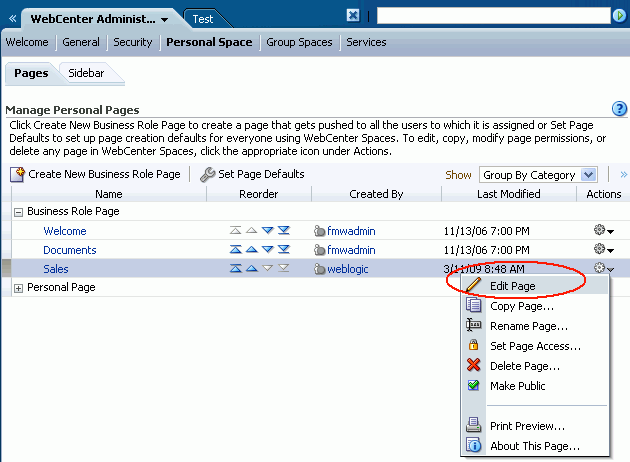The height and width of the screenshot is (462, 630).
Task: Open Actions gear menu for Welcome row
Action: [603, 230]
